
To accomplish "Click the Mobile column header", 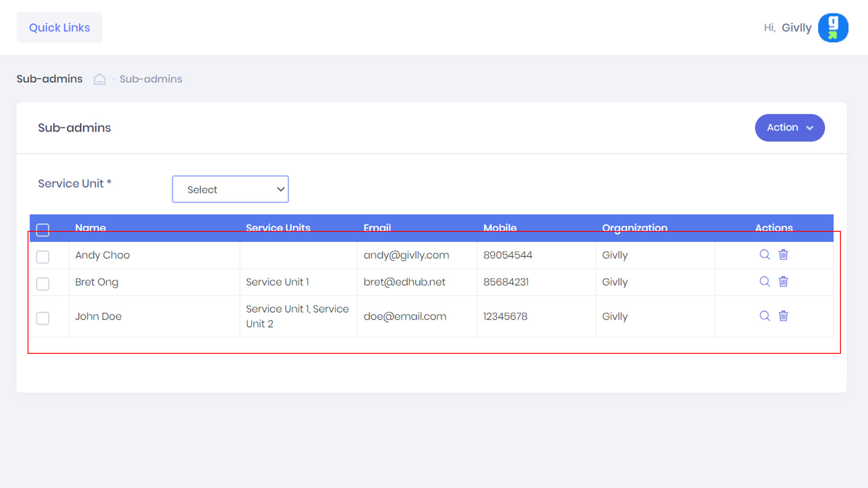I will [500, 228].
